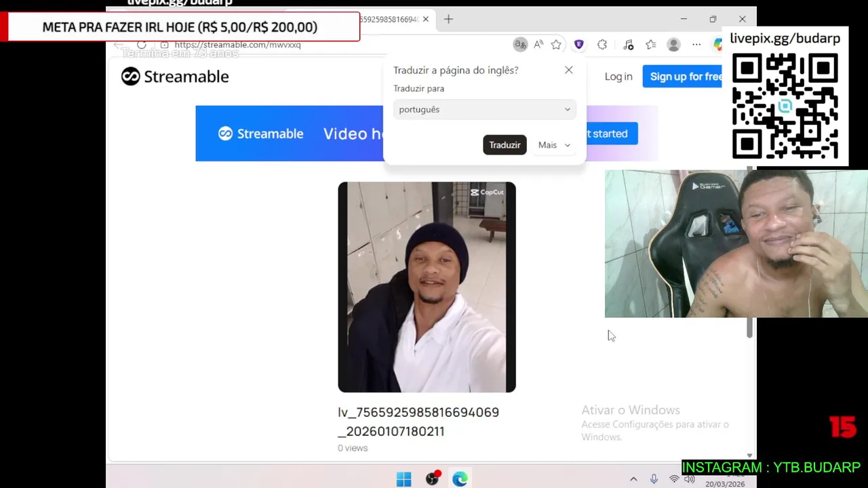This screenshot has height=488, width=868.
Task: Click the media control music note icon
Action: 628,45
